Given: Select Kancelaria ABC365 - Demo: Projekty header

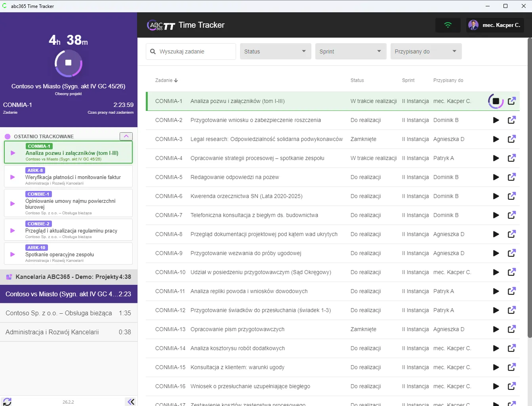Looking at the screenshot, I should pyautogui.click(x=69, y=277).
